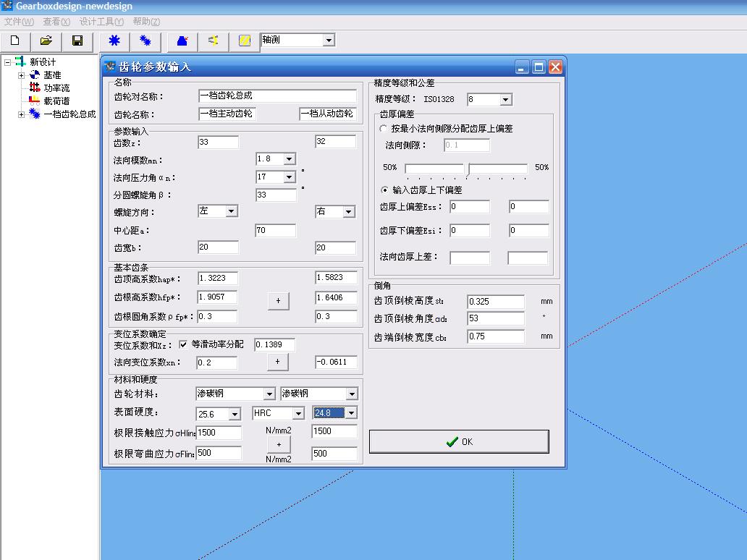This screenshot has height=560, width=747.
Task: Select 输入齿厚上下偏差 radio button
Action: tap(384, 190)
